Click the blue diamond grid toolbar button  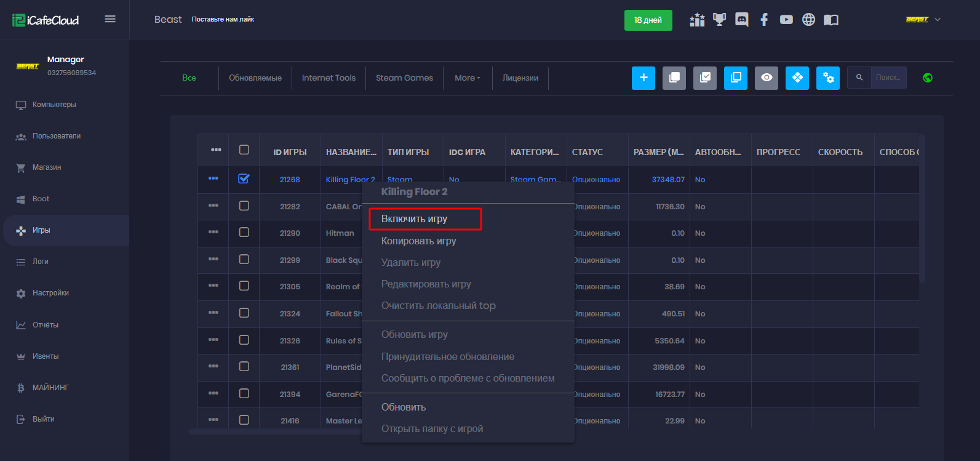point(797,78)
